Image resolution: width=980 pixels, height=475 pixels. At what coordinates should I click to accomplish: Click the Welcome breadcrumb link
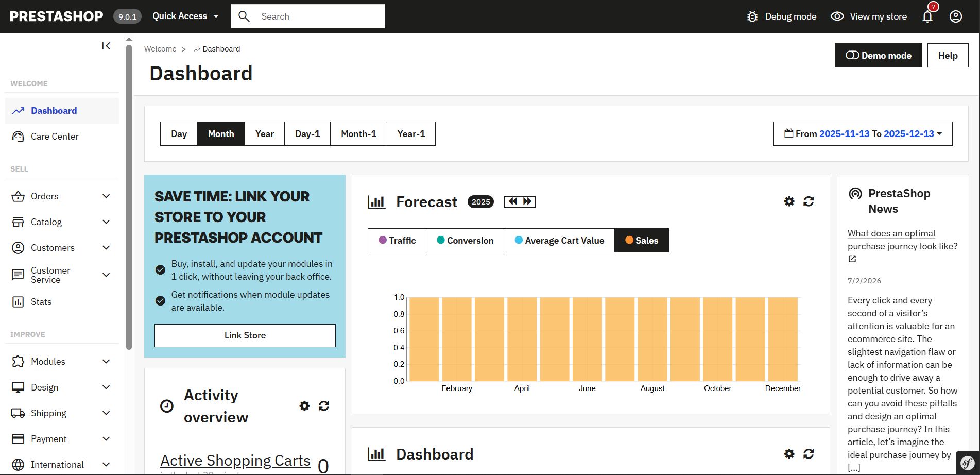tap(160, 49)
